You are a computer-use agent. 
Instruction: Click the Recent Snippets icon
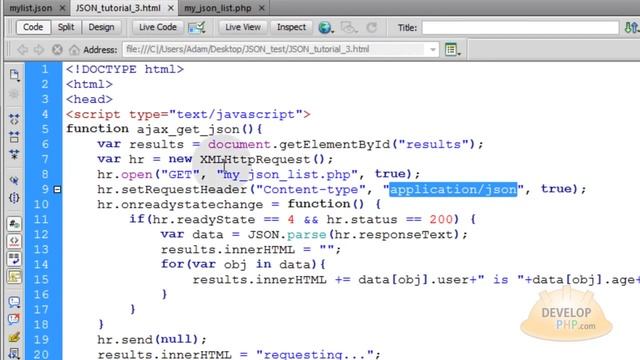click(14, 353)
